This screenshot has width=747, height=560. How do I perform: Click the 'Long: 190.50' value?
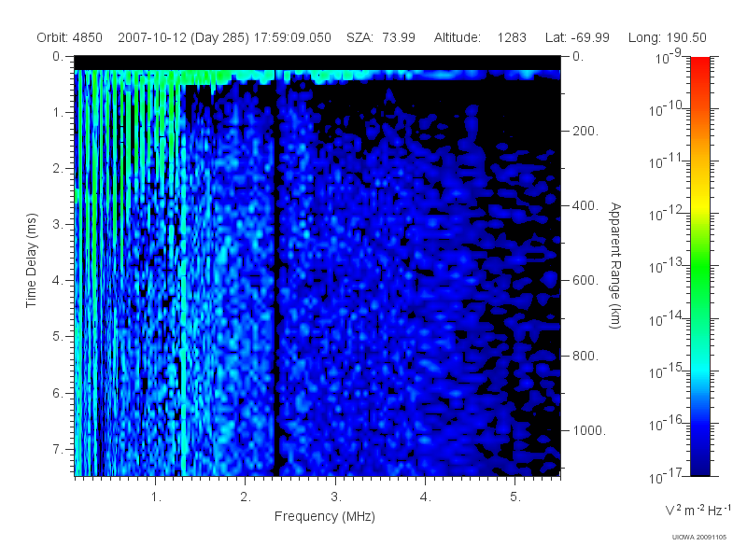667,37
